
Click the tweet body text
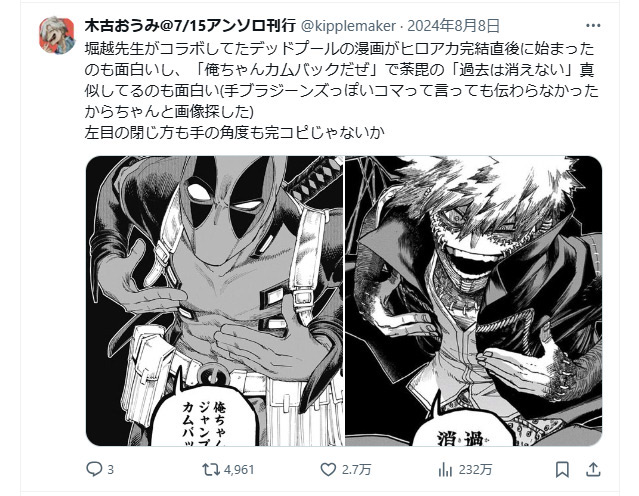click(x=342, y=90)
